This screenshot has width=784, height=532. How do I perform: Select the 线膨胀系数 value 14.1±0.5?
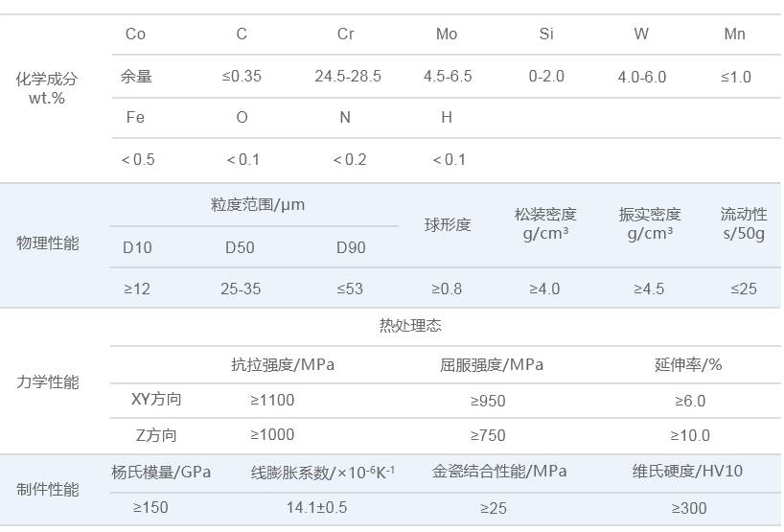tap(317, 508)
